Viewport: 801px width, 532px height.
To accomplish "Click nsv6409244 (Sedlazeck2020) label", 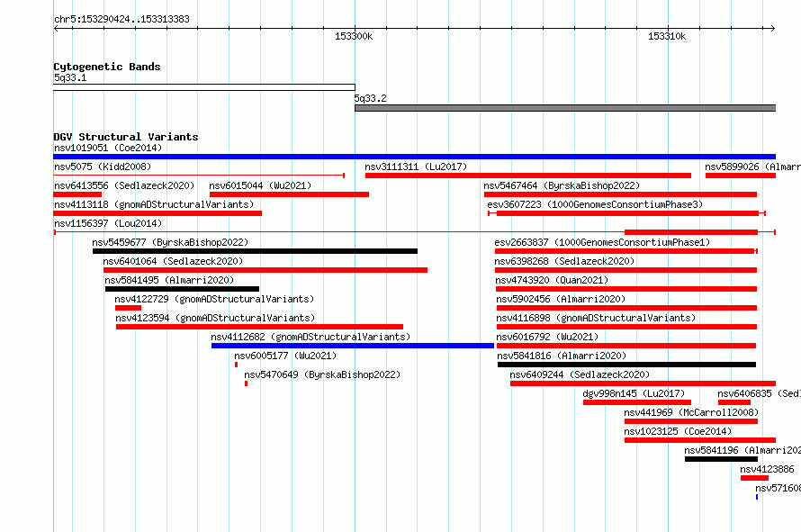I will (580, 374).
